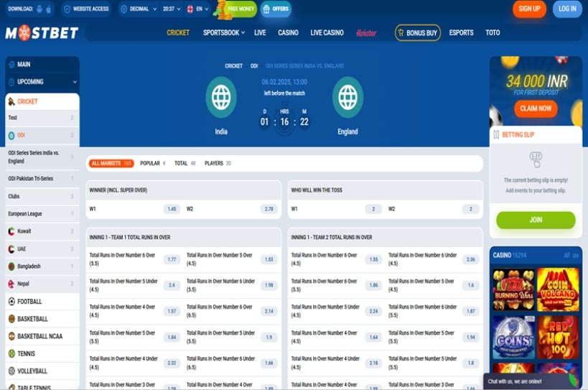Open the Decimal odds format dropdown
This screenshot has width=588, height=390.
(x=139, y=9)
